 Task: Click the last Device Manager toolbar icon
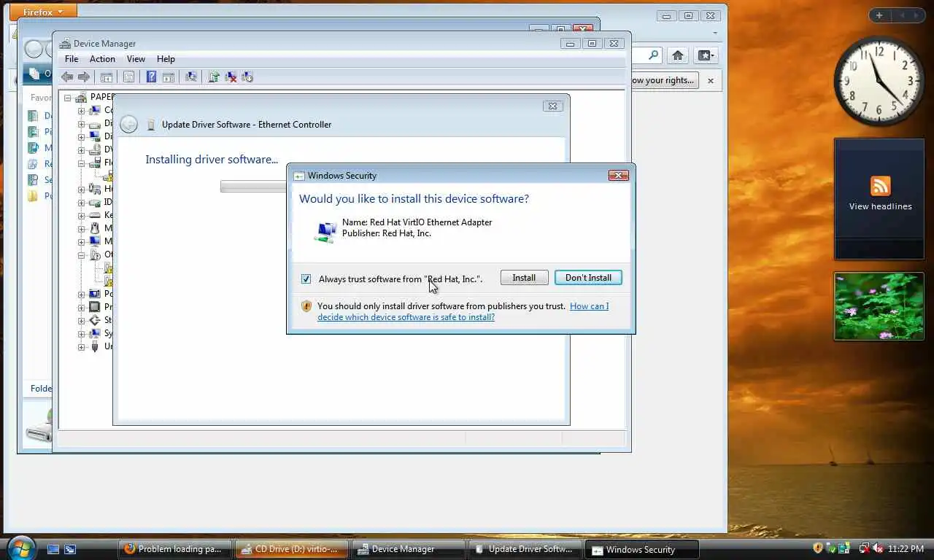(247, 77)
